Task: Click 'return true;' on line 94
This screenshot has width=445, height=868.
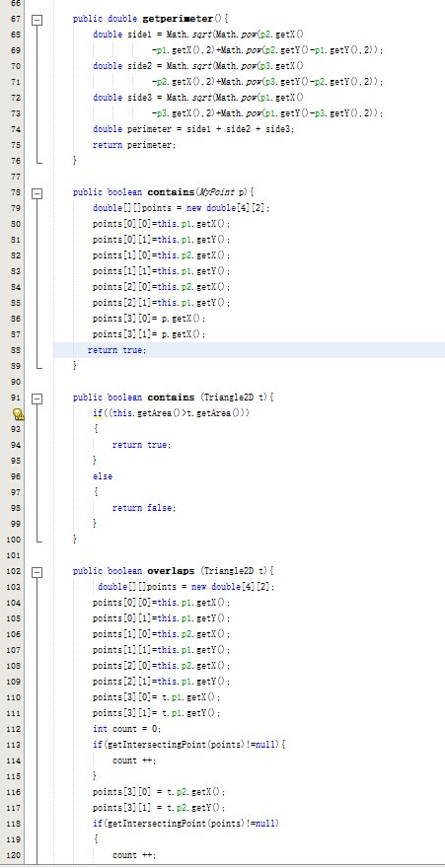Action: coord(142,445)
